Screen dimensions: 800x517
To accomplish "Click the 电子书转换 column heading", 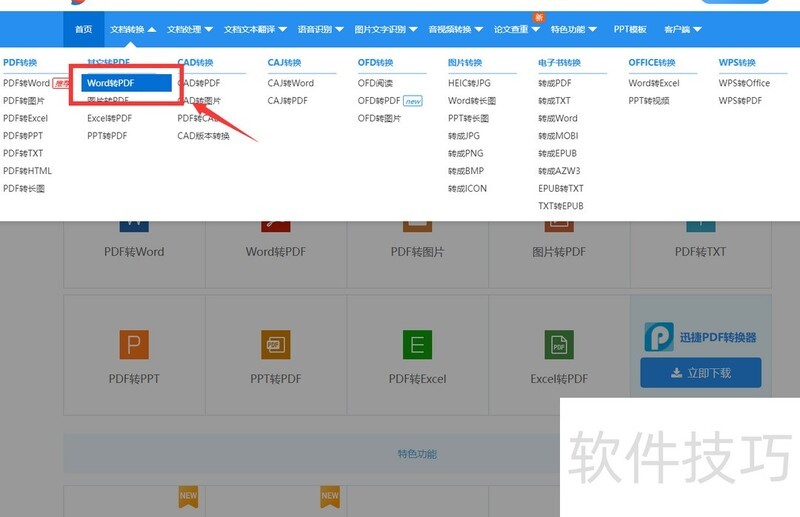I will click(x=559, y=63).
